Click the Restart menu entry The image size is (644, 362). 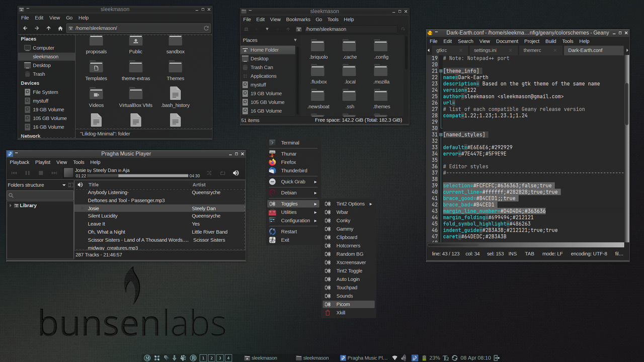coord(293,231)
